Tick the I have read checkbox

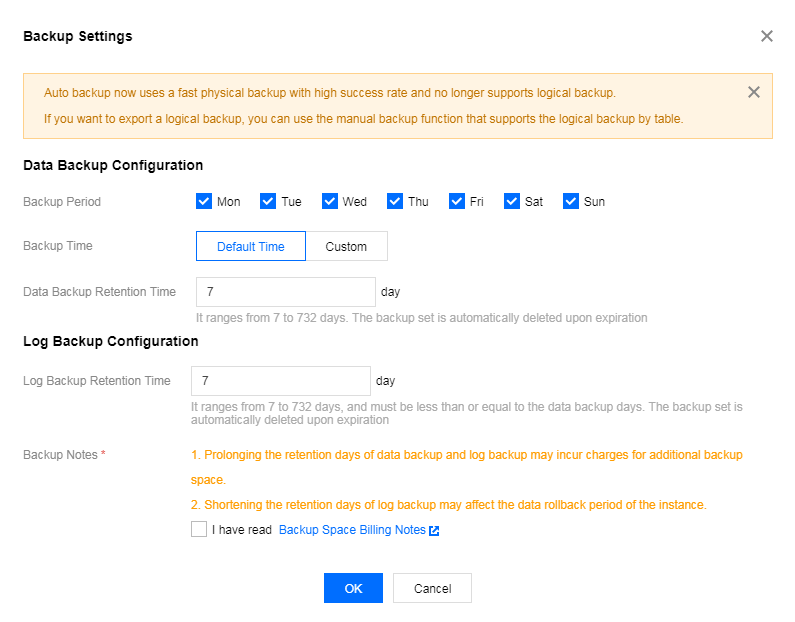click(199, 529)
